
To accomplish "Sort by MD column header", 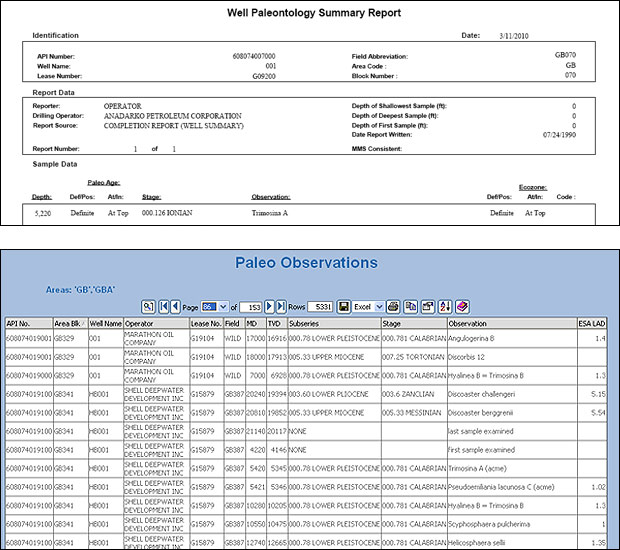I will tap(256, 323).
